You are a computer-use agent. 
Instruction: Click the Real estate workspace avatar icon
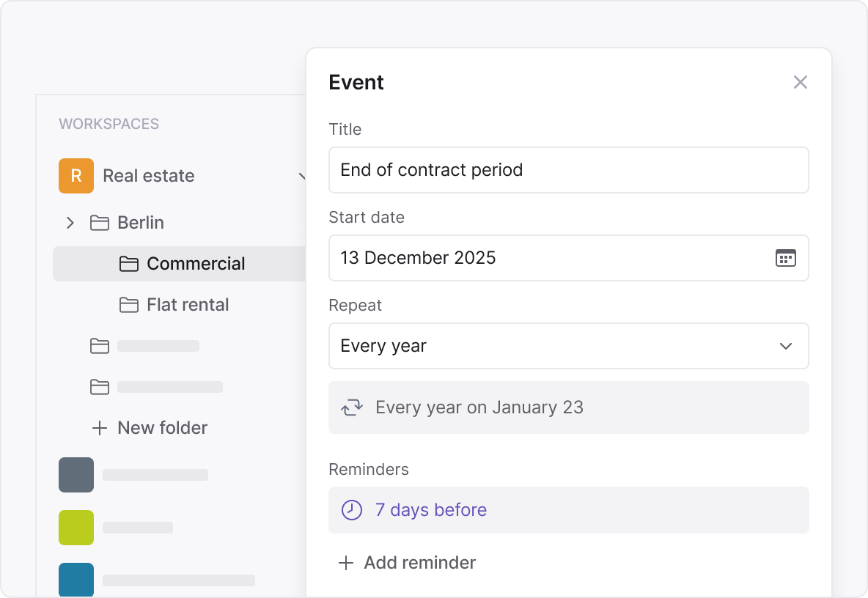point(76,176)
